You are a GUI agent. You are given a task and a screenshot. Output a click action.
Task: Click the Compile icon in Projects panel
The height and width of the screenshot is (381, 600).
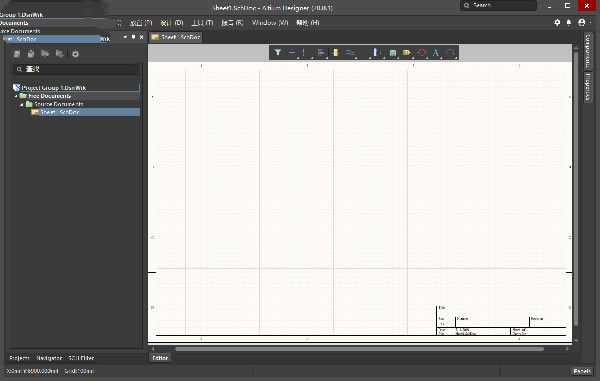tap(31, 54)
